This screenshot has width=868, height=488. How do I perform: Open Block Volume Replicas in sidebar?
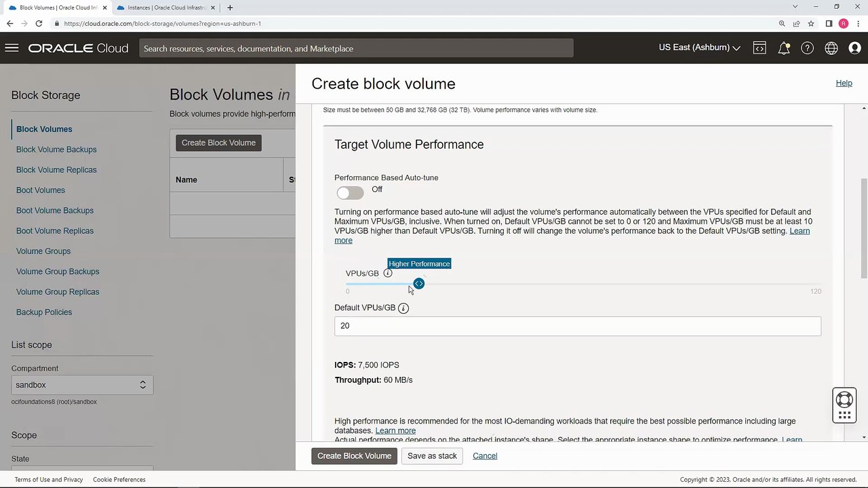[56, 169]
